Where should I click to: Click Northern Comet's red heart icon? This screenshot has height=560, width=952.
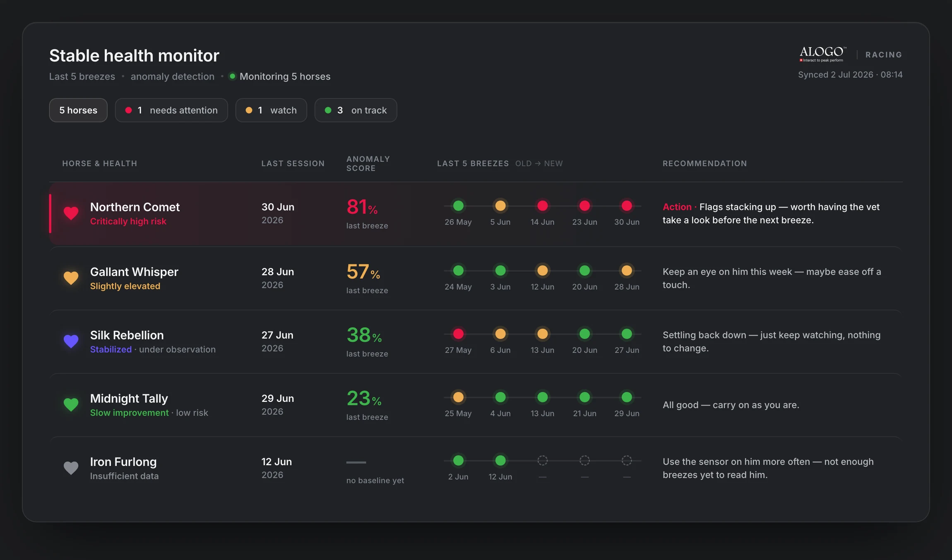pos(71,213)
